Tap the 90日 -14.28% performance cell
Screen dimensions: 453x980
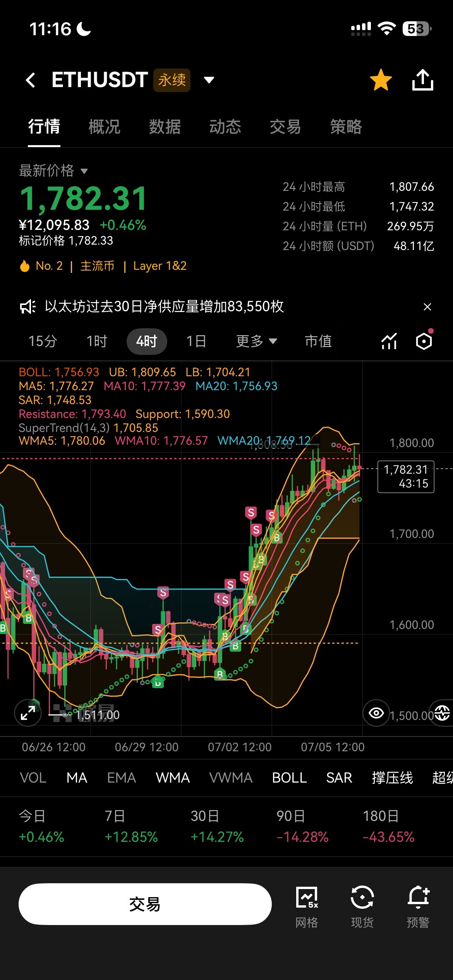pos(303,826)
